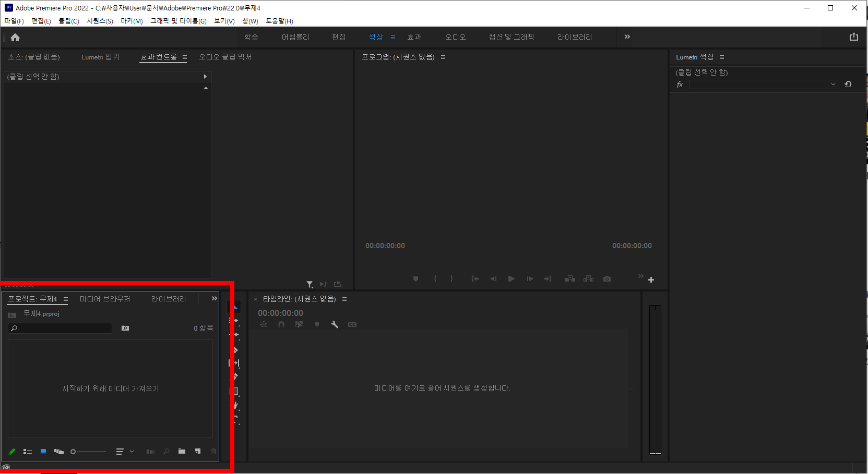Click the Lift button in Program monitor

click(x=570, y=279)
